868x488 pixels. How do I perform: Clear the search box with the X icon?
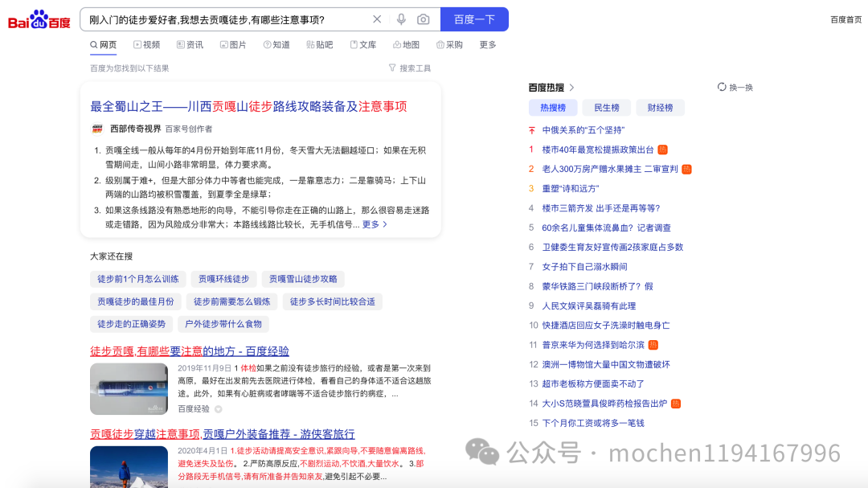[x=377, y=19]
